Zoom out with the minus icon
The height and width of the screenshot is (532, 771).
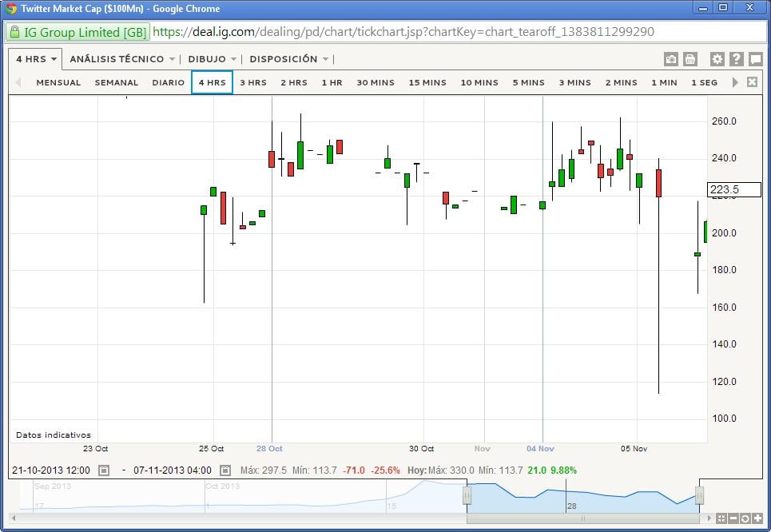733,518
